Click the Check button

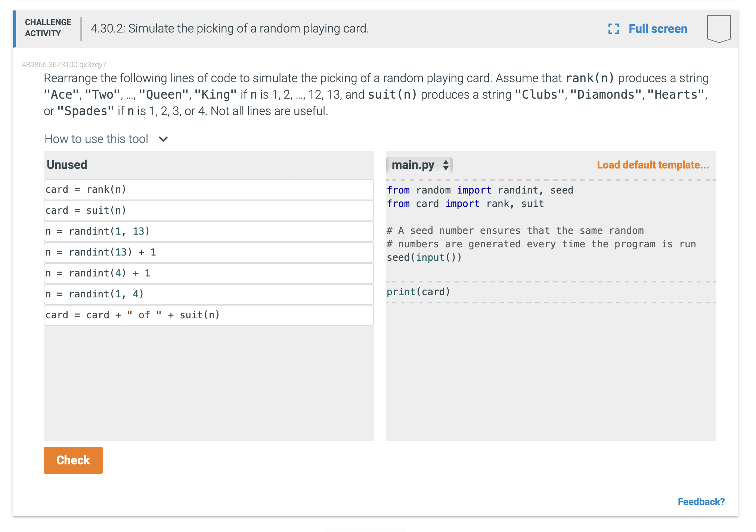point(73,460)
